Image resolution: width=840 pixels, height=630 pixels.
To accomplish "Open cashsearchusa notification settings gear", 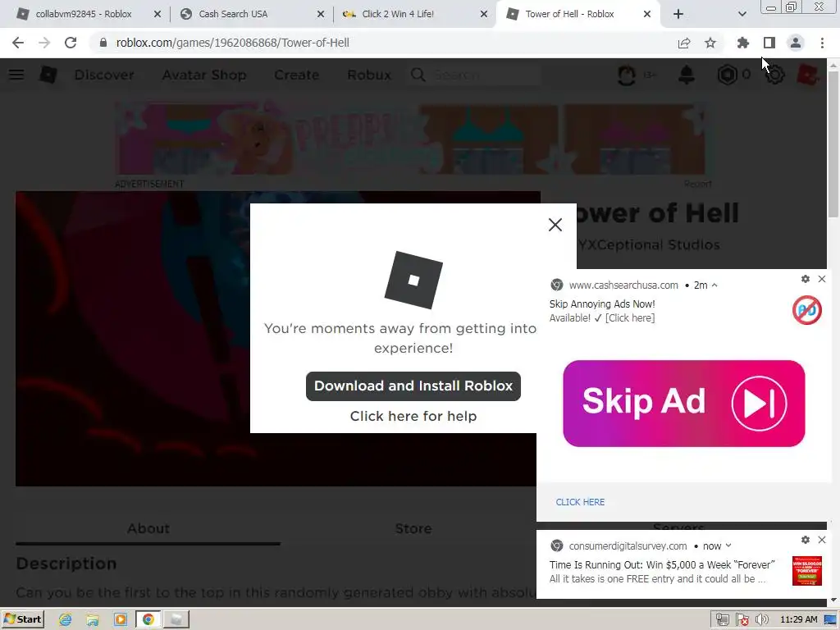I will tap(806, 279).
